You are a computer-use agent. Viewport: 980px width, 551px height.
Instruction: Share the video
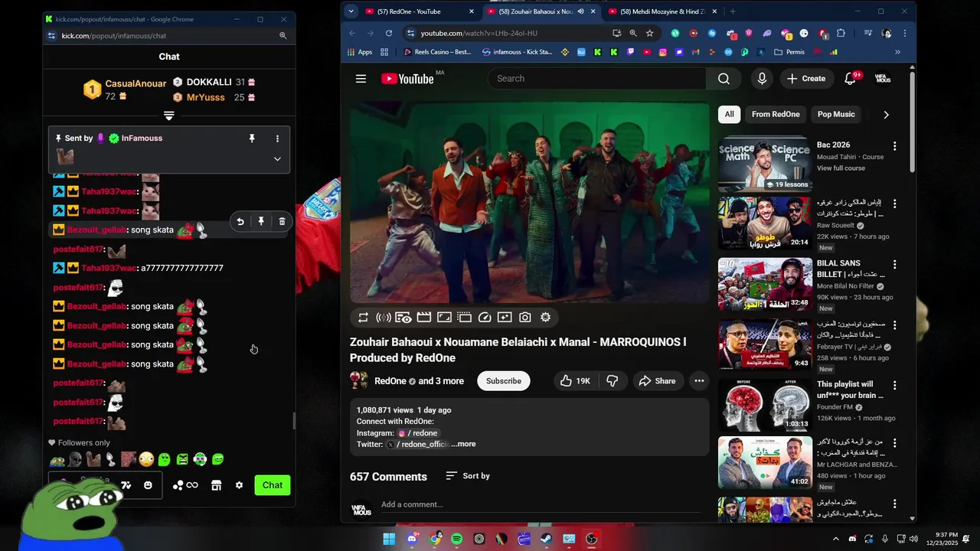(x=657, y=381)
